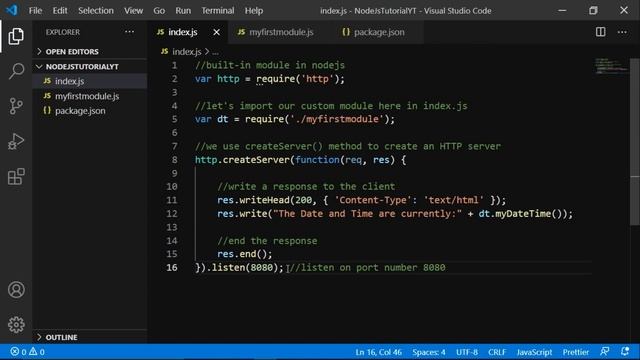Click 'res.end();' on line 15
Viewport: 640px width, 360px height.
click(x=244, y=254)
